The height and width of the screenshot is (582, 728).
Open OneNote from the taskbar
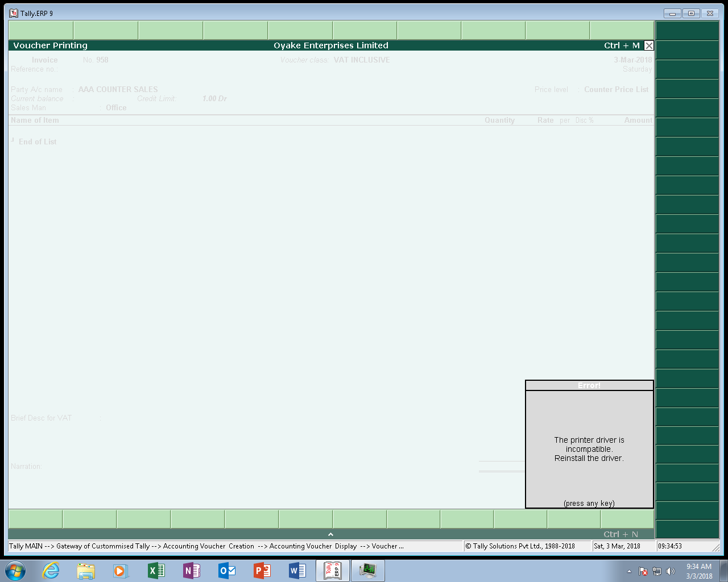[191, 571]
